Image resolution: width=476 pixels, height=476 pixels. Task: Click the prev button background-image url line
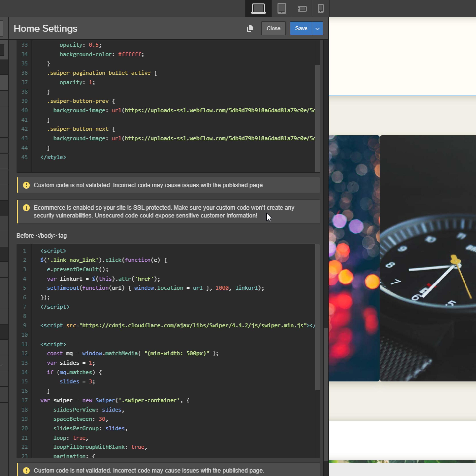click(184, 110)
